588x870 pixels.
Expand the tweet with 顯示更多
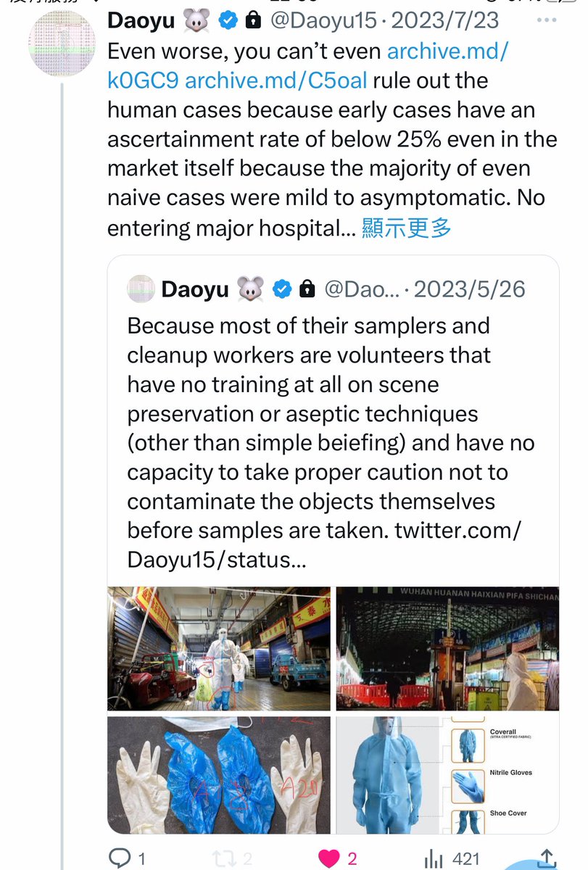(406, 228)
